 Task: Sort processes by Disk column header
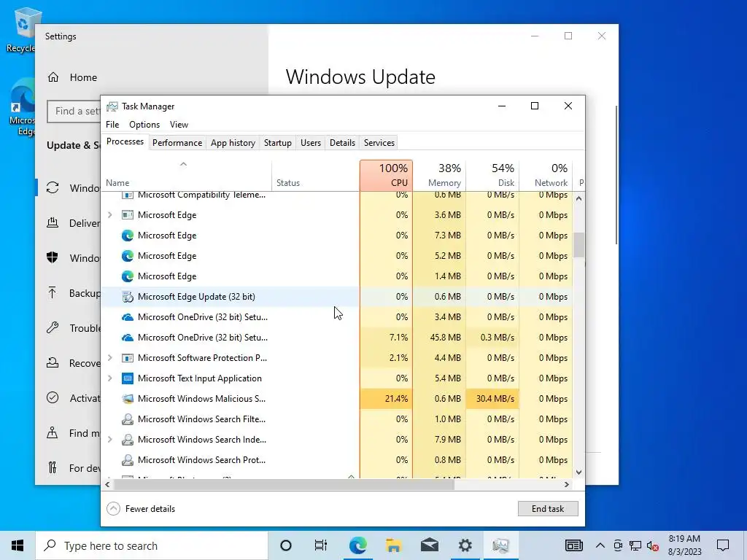click(x=492, y=175)
